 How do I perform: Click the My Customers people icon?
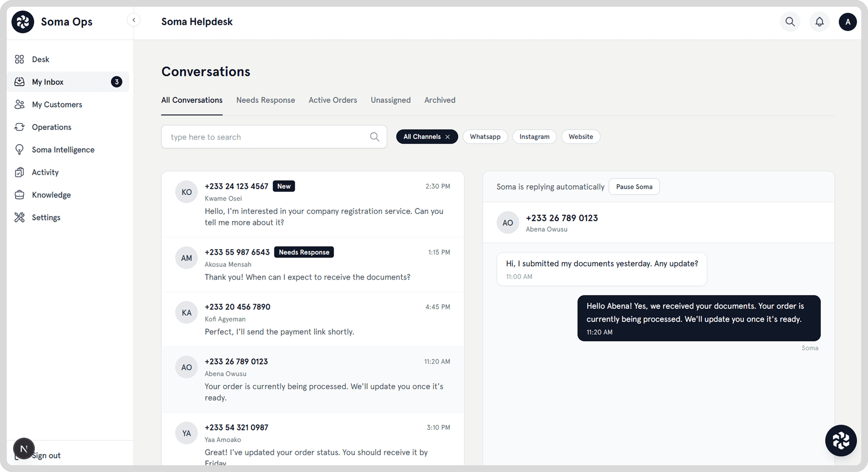click(19, 104)
